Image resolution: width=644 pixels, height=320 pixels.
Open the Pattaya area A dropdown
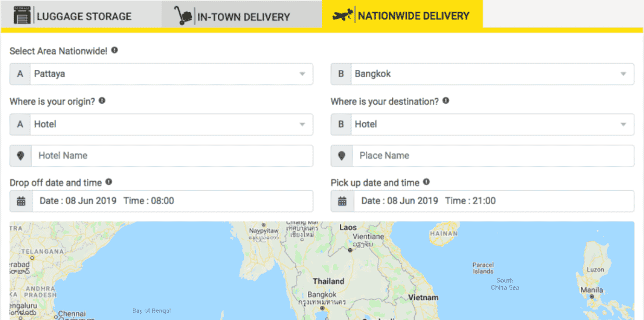[162, 74]
